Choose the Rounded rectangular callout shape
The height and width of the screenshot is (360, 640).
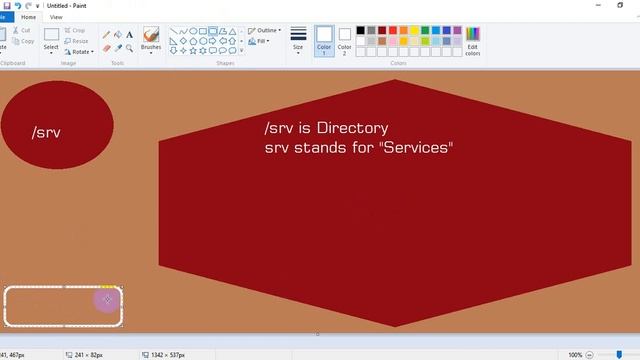(x=213, y=51)
